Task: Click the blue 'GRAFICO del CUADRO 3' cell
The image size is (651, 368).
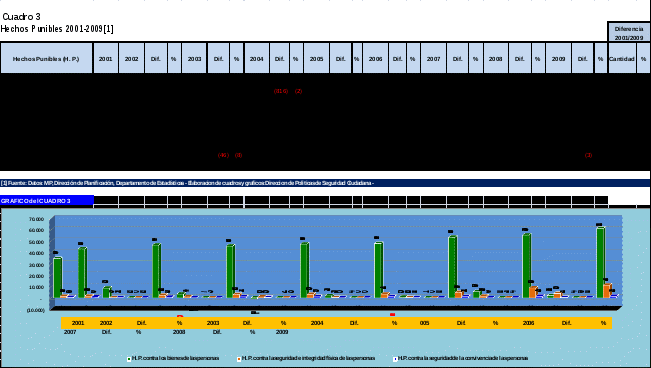Action: click(x=47, y=201)
